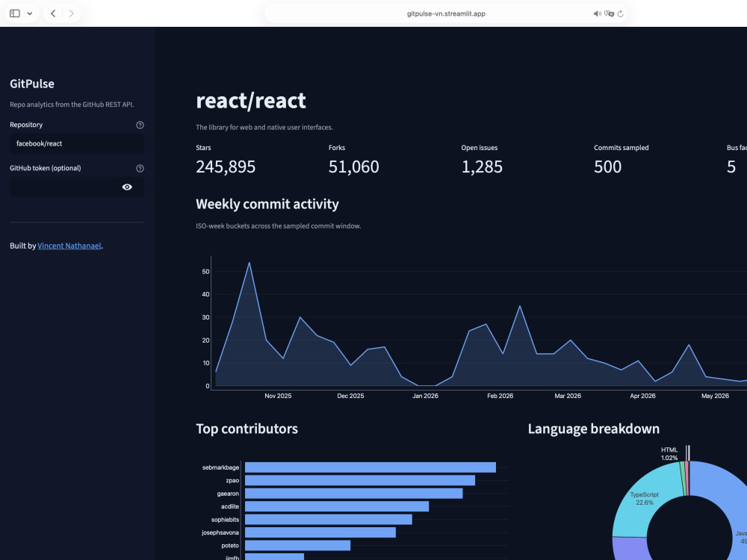747x560 pixels.
Task: Click the Top contributors heading
Action: coord(247,429)
